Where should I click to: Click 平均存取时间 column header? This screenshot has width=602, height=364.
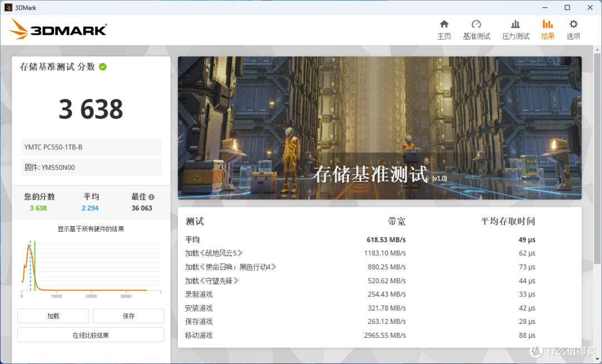tap(508, 221)
